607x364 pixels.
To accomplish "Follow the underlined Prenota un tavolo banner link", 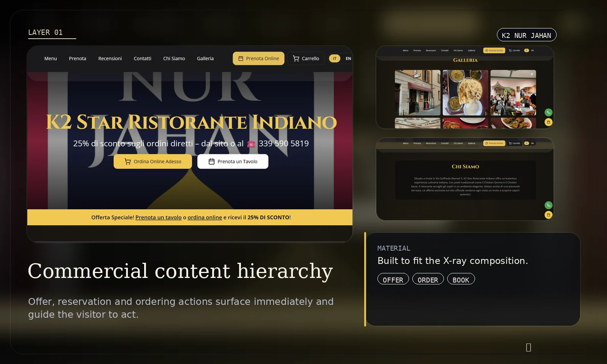I will tap(159, 217).
